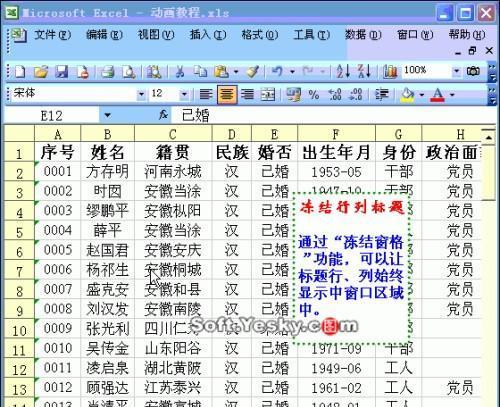Print the sheet with the printer icon
The height and width of the screenshot is (407, 500).
[108, 71]
